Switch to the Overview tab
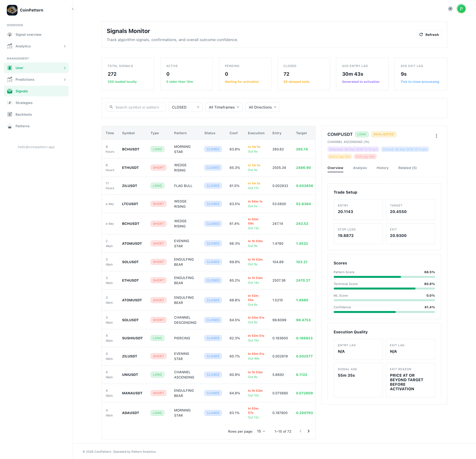This screenshot has width=476, height=459. coord(335,168)
